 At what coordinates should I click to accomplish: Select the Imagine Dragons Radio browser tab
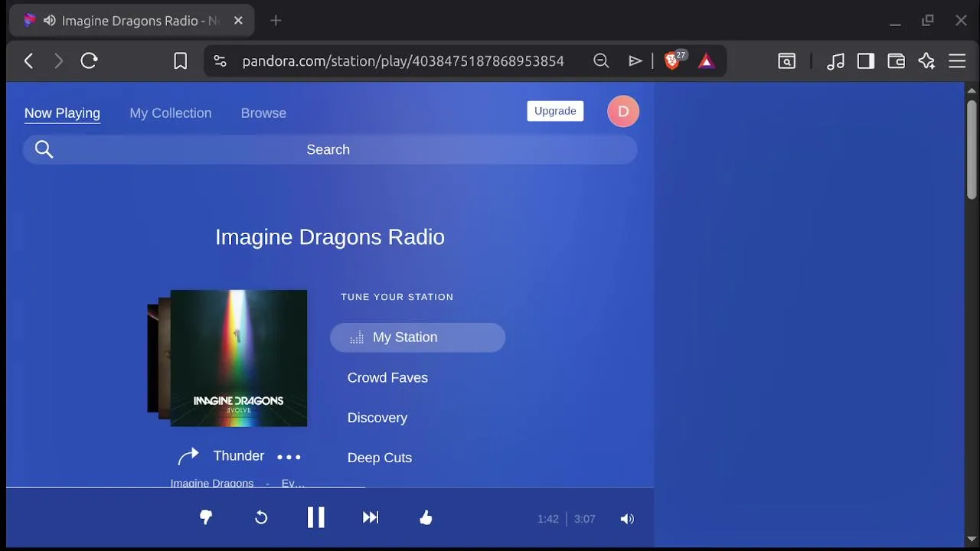tap(132, 21)
